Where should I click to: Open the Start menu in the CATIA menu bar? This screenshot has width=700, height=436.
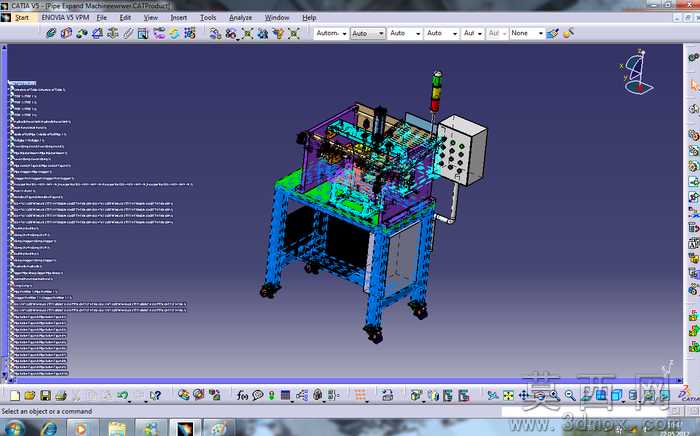(x=22, y=18)
